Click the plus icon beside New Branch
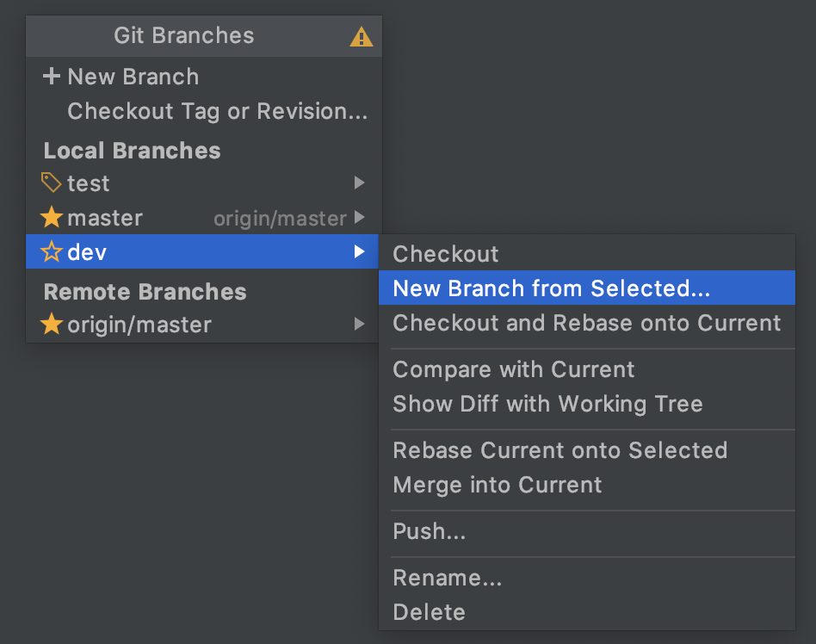 [x=52, y=76]
